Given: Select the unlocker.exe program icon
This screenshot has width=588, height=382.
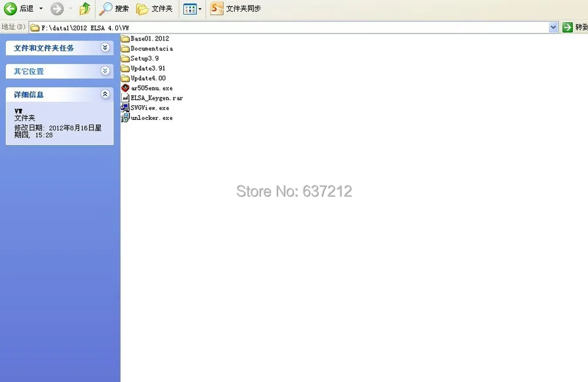Looking at the screenshot, I should coord(125,118).
